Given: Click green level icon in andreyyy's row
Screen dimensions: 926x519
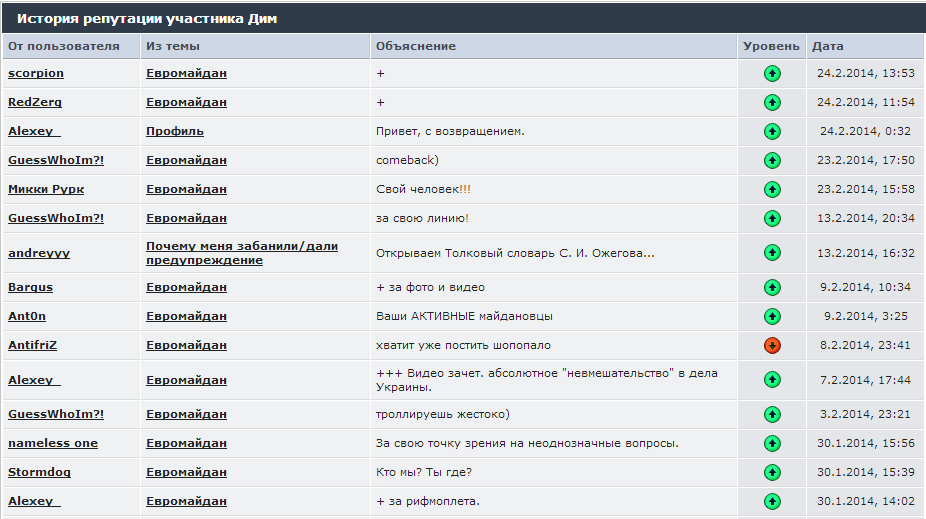Looking at the screenshot, I should pos(772,253).
